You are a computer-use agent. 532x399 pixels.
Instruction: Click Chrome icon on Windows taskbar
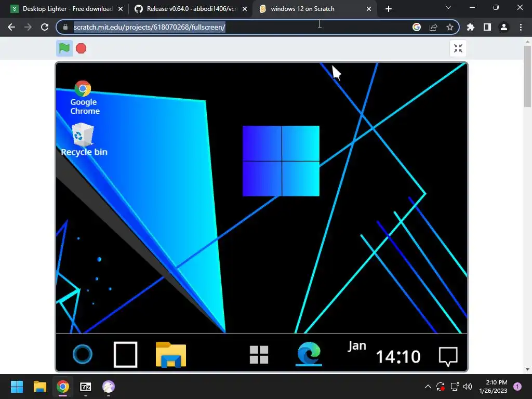pyautogui.click(x=63, y=387)
